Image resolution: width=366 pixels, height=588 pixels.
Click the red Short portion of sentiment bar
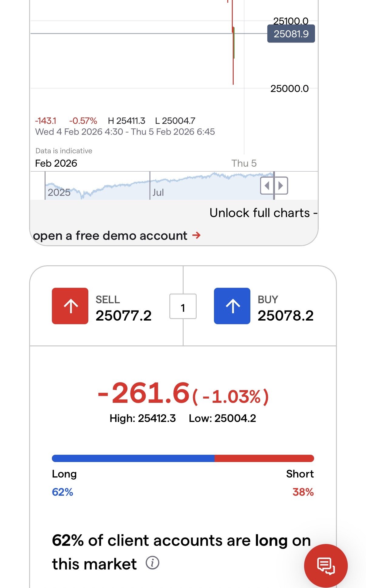[x=264, y=458]
